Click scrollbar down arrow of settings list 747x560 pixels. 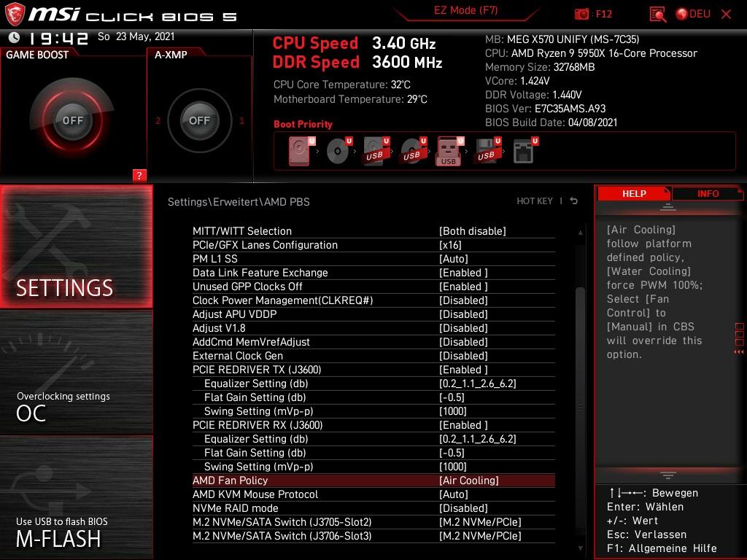580,548
